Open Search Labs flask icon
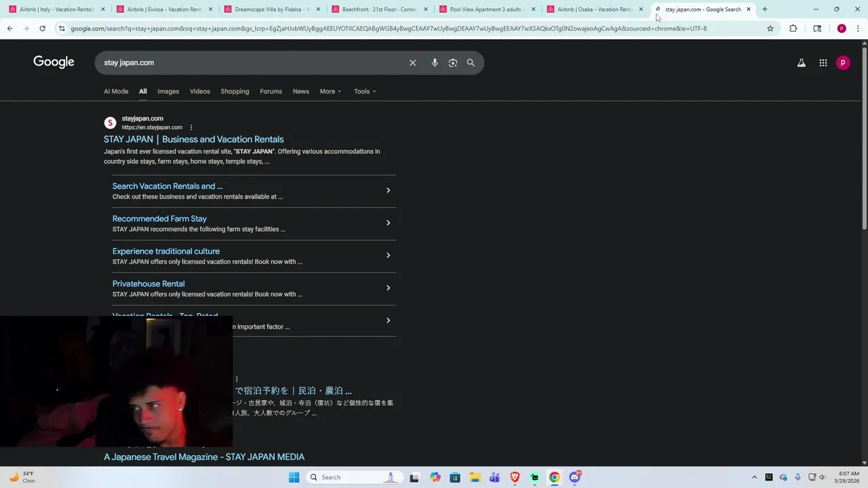This screenshot has height=488, width=868. [x=801, y=62]
